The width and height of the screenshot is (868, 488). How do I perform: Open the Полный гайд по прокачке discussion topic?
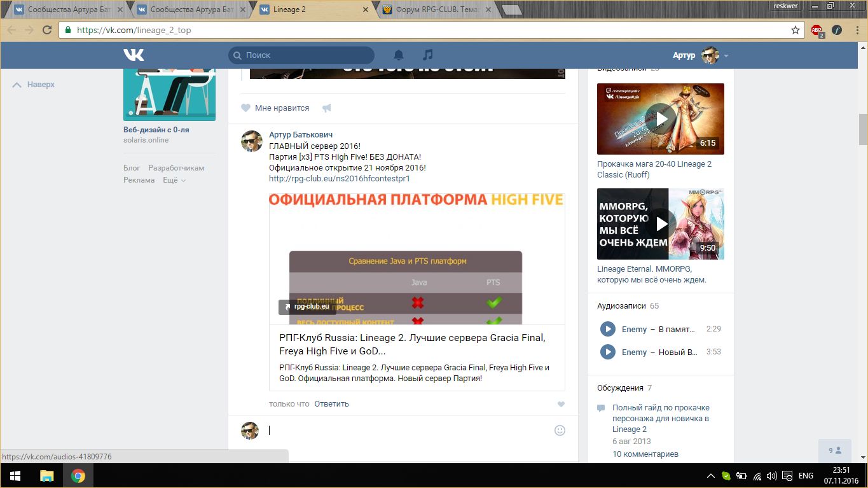pyautogui.click(x=661, y=419)
